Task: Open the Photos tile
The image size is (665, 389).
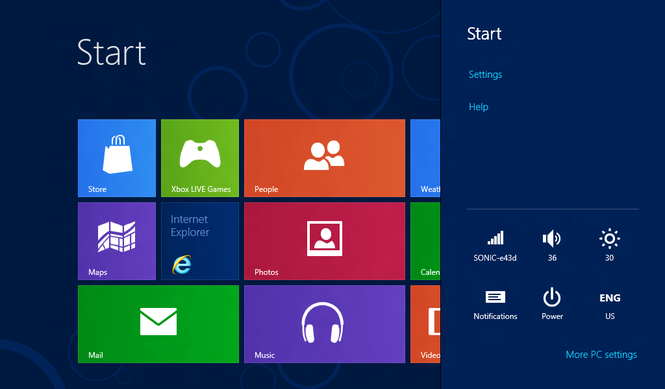Action: (x=324, y=241)
